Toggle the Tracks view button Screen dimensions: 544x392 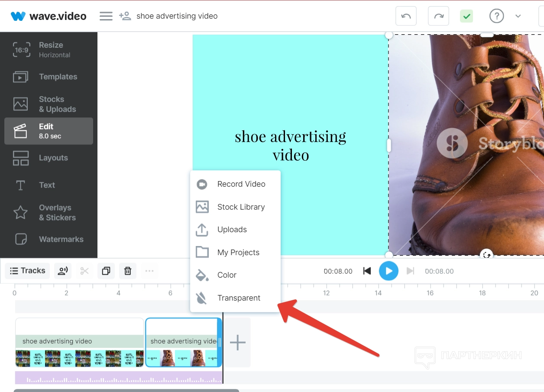point(28,271)
